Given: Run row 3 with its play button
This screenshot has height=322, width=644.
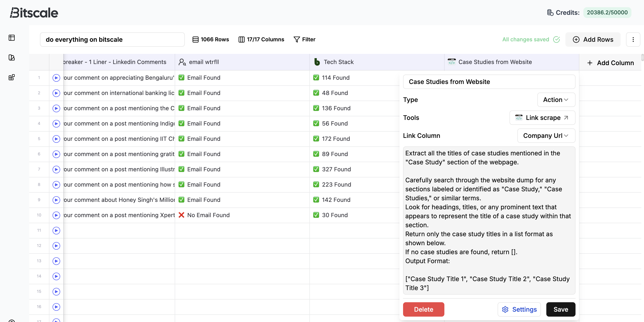Looking at the screenshot, I should click(x=56, y=108).
